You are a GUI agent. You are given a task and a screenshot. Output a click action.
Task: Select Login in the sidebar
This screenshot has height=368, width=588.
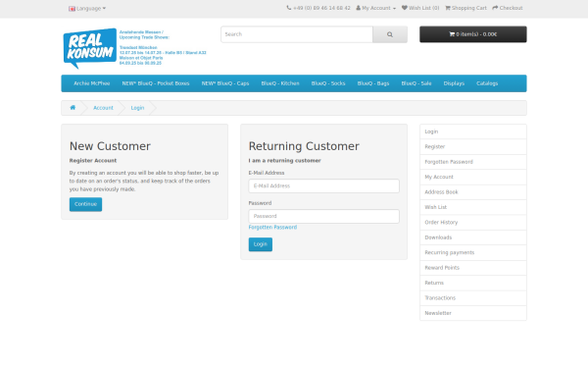coord(473,131)
